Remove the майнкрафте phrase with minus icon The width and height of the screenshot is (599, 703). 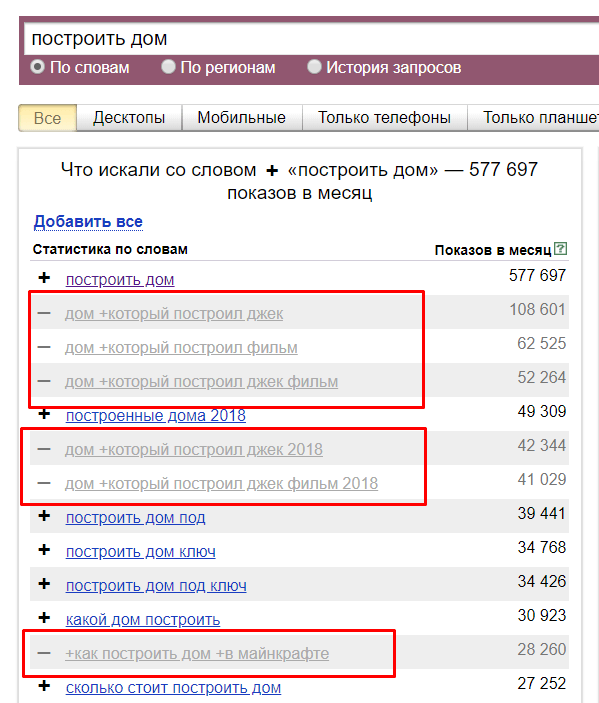(x=44, y=653)
